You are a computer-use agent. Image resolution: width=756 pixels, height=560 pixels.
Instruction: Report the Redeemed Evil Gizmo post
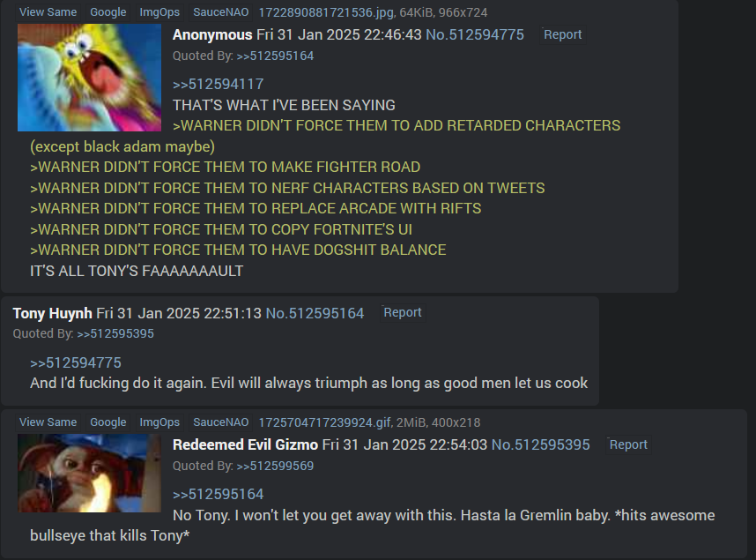coord(628,444)
